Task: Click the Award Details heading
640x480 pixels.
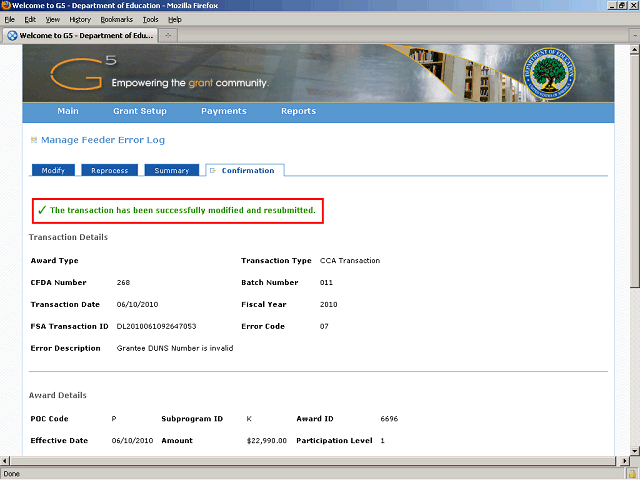Action: click(x=58, y=395)
